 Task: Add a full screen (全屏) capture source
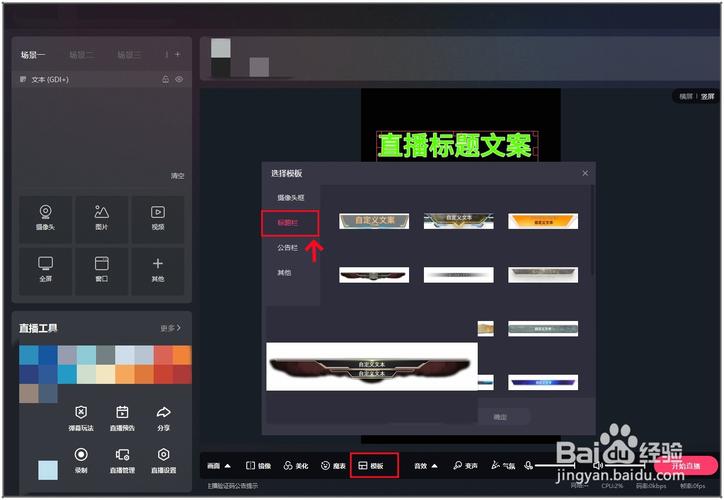pyautogui.click(x=45, y=270)
